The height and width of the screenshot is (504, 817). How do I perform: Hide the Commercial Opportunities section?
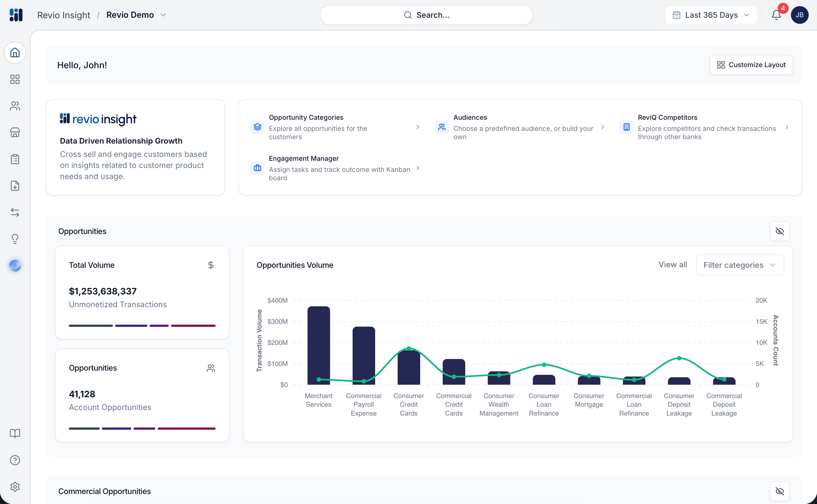coord(780,491)
